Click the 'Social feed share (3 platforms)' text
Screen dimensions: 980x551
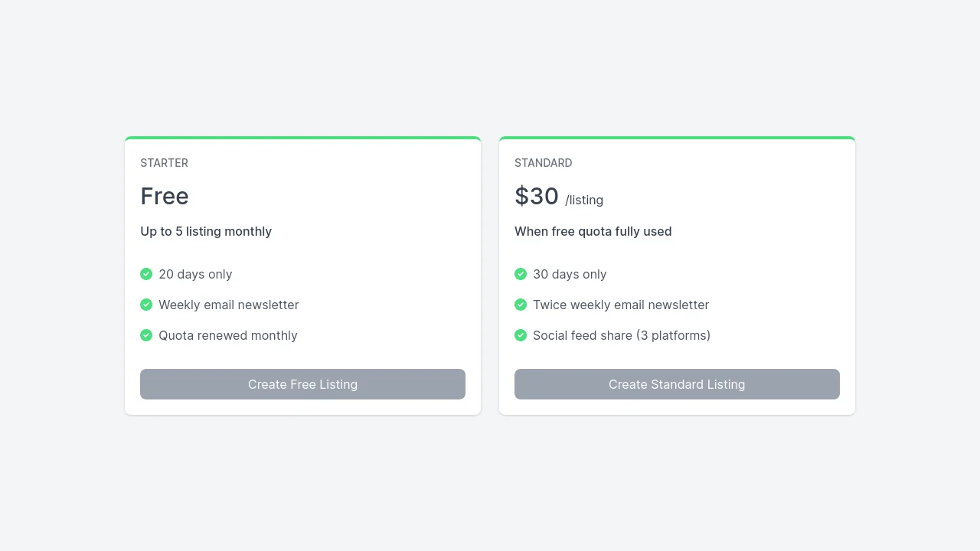[622, 335]
